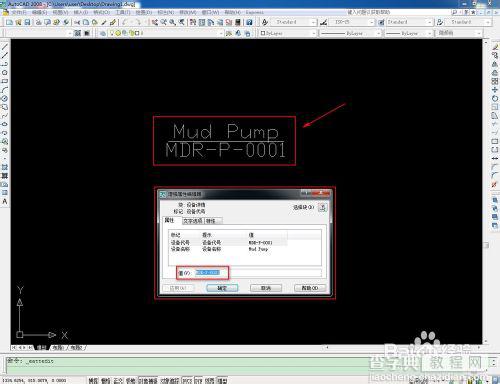This screenshot has height=384, width=500.
Task: Expand the ISO-25 dimension style dropdown
Action: (352, 22)
